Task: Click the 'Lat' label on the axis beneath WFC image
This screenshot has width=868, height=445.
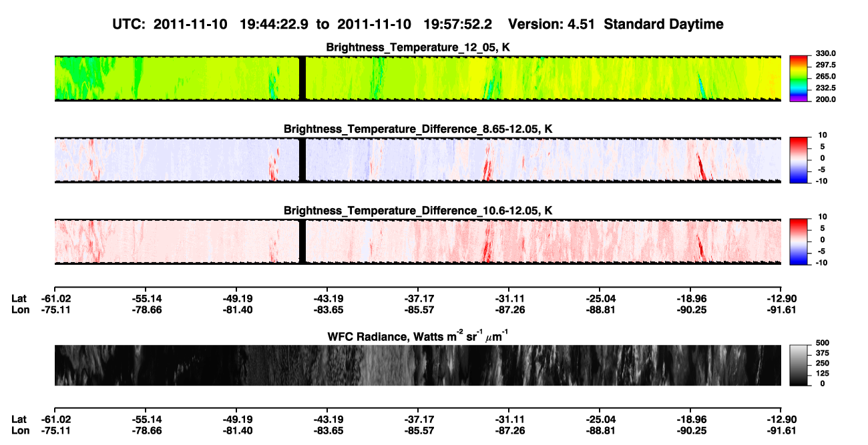Action: pyautogui.click(x=19, y=419)
